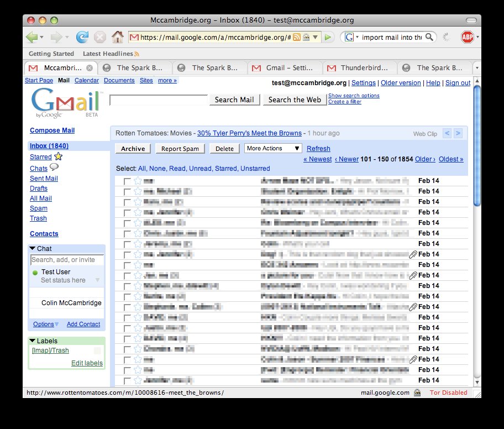Click the green status dot beside Test User
504x429 pixels.
pyautogui.click(x=35, y=273)
